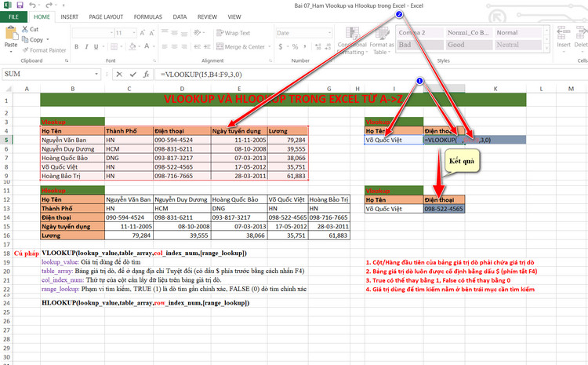This screenshot has height=365, width=588.
Task: Apply the Normal cell style
Action: (x=517, y=33)
